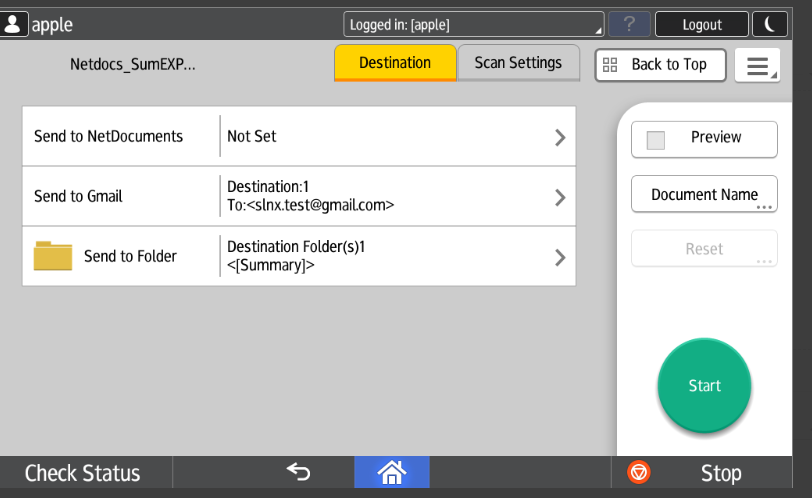Click the user profile icon beside apple
The image size is (812, 498).
click(13, 24)
